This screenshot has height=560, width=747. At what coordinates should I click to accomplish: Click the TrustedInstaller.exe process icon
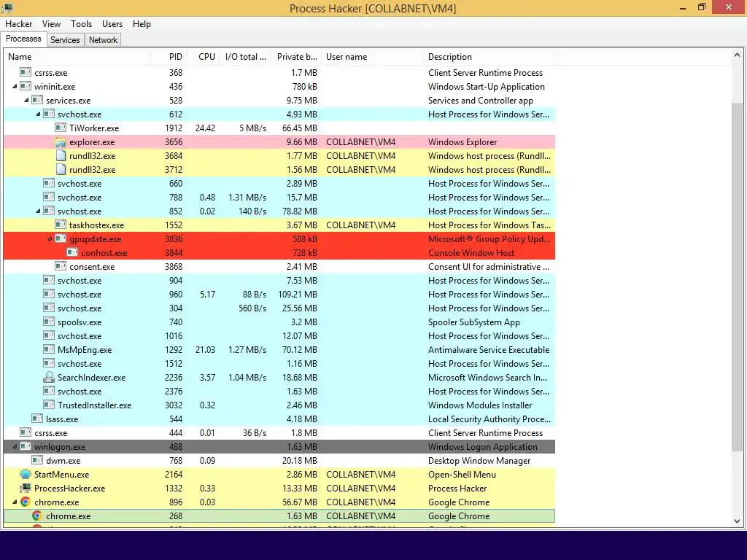[x=49, y=405]
